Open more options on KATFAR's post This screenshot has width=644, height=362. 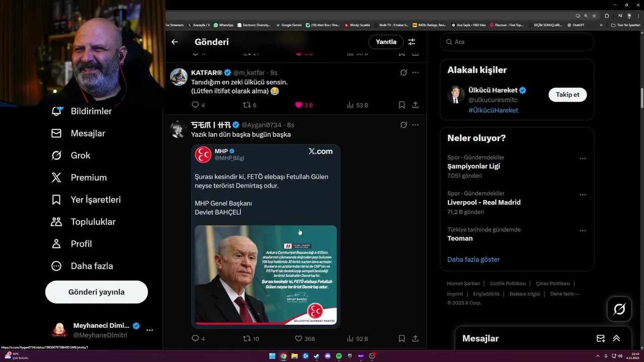(415, 72)
